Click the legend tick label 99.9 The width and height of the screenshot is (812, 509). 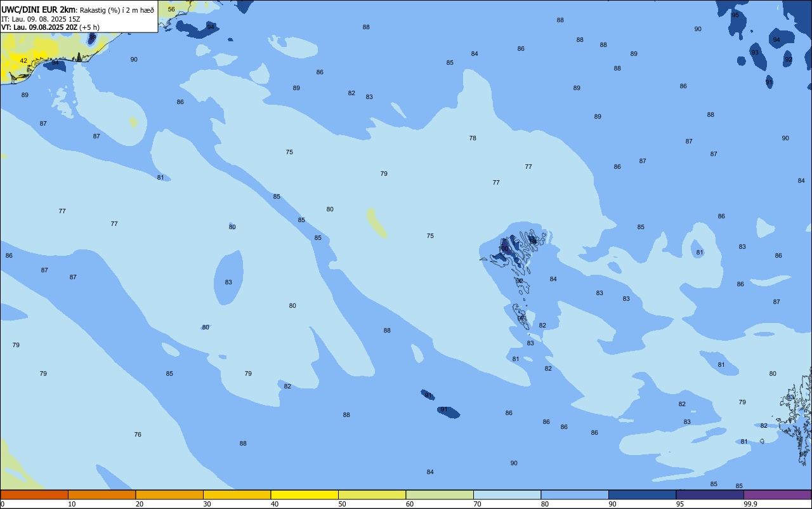[x=750, y=504]
